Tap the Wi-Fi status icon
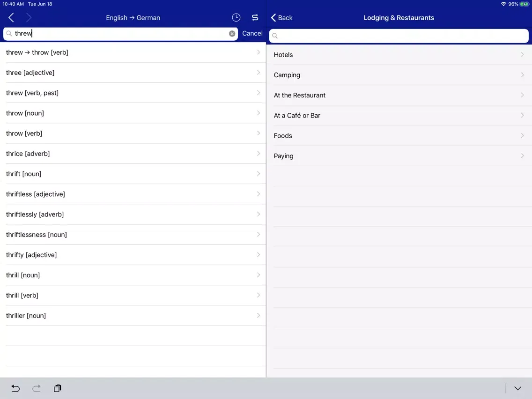 click(x=503, y=4)
